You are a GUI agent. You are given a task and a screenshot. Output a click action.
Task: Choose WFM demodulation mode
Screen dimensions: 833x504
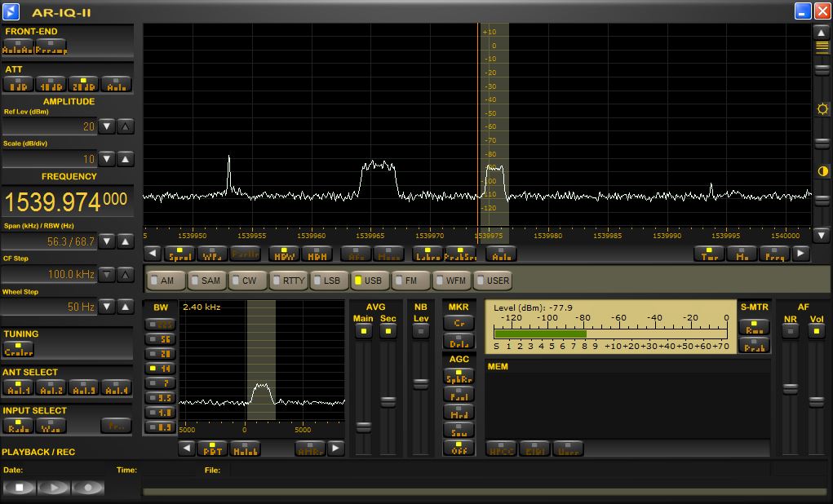click(451, 281)
